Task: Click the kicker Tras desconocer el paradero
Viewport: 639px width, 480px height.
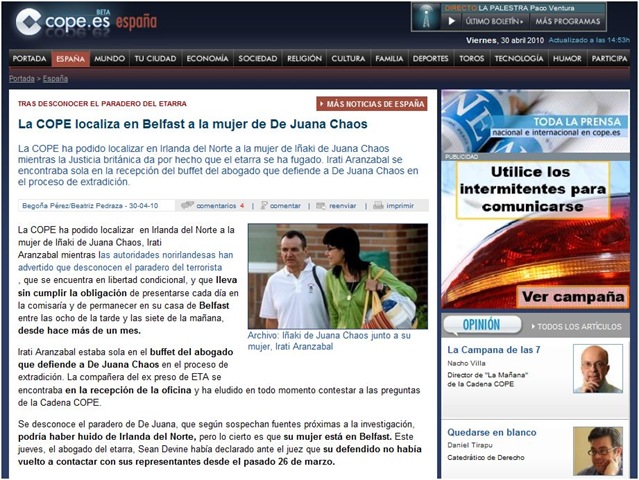Action: pyautogui.click(x=102, y=104)
